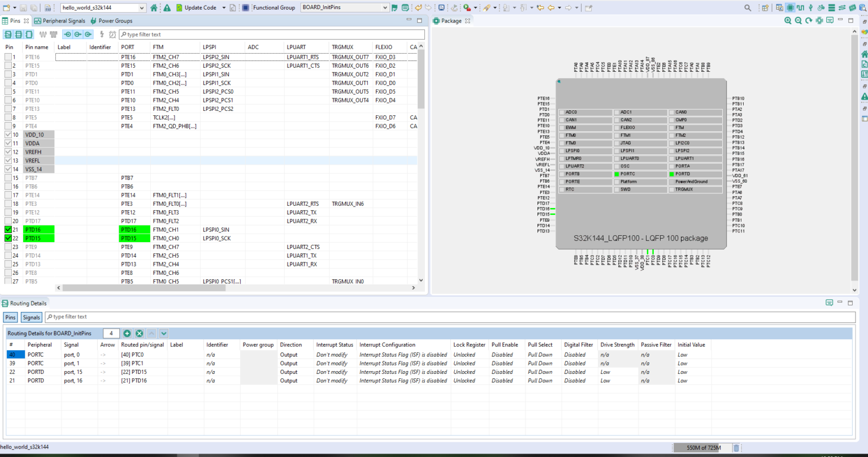
Task: Switch to the Power Groups tab
Action: pos(111,21)
